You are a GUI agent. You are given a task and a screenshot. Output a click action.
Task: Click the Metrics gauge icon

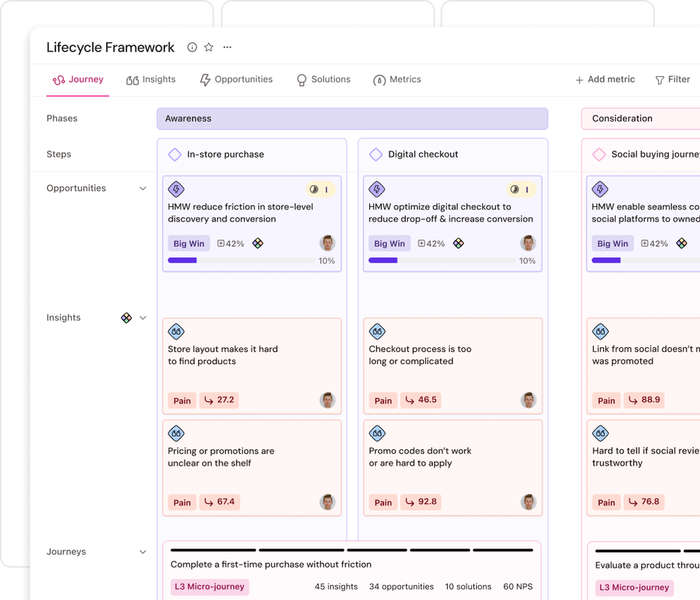pos(379,80)
